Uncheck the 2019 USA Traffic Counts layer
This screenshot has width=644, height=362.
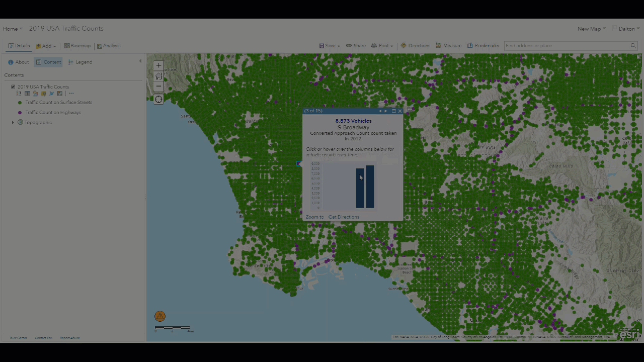pos(13,86)
